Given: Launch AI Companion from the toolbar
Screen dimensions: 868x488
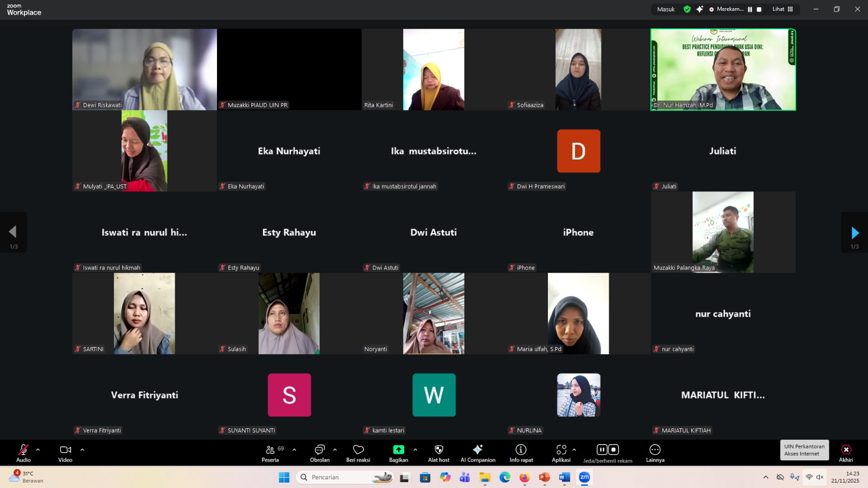Looking at the screenshot, I should pos(477,452).
